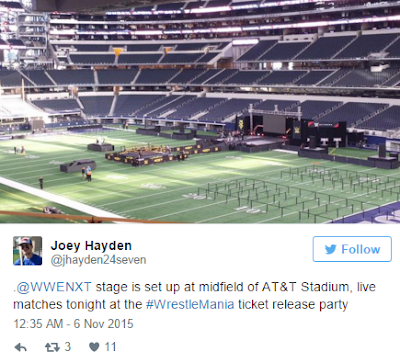Viewport: 400px width, 363px height.
Task: View the retweet count of 3
Action: pos(68,347)
